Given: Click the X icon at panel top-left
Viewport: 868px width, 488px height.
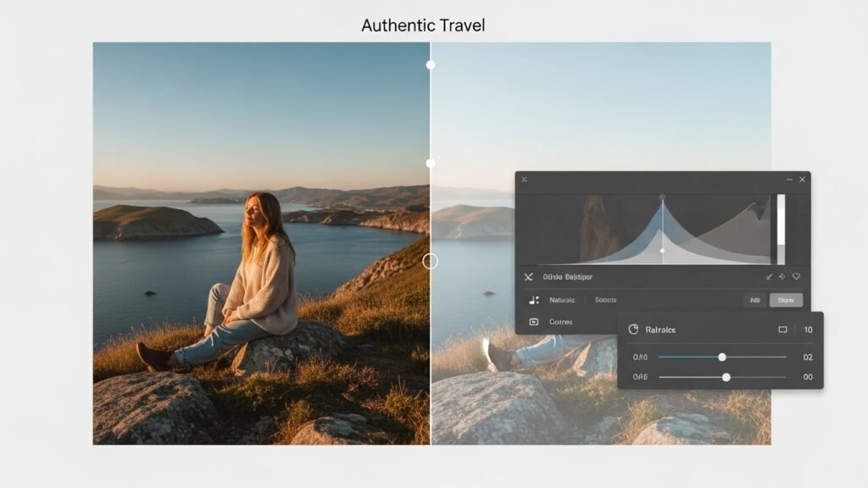Looking at the screenshot, I should point(524,179).
